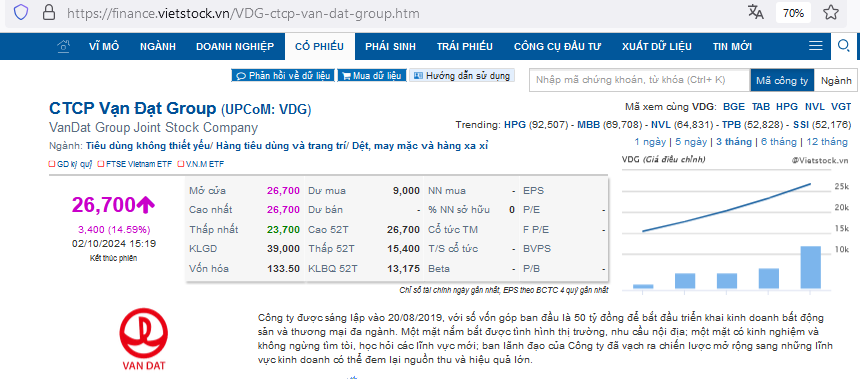
Task: Open trending ticker TPB
Action: click(x=732, y=125)
